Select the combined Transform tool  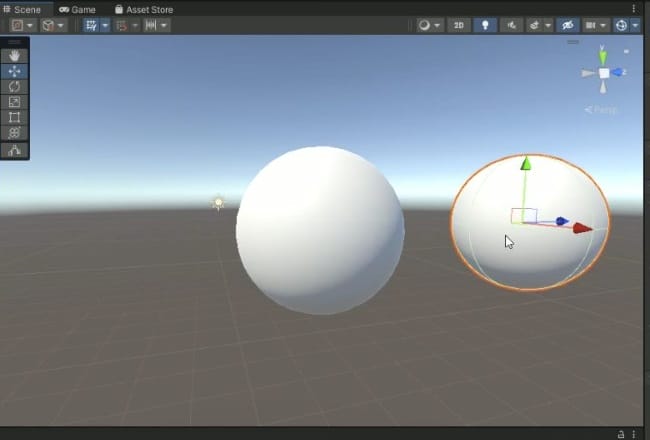coord(15,133)
